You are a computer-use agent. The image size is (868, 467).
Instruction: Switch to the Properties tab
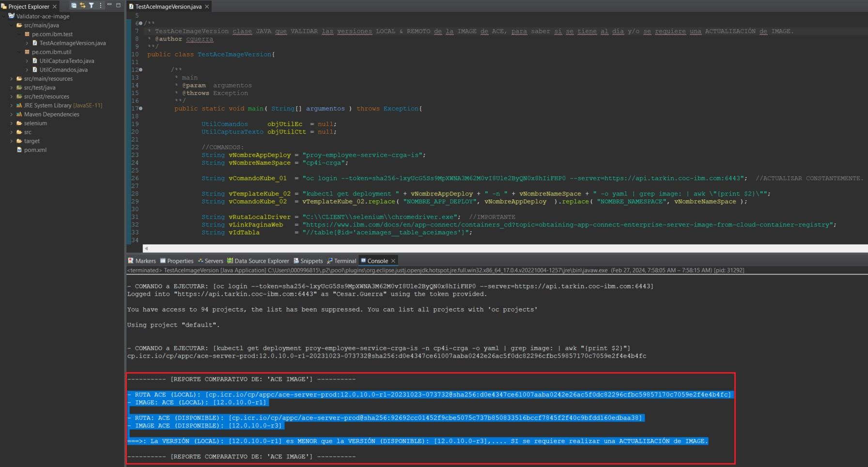click(x=177, y=261)
